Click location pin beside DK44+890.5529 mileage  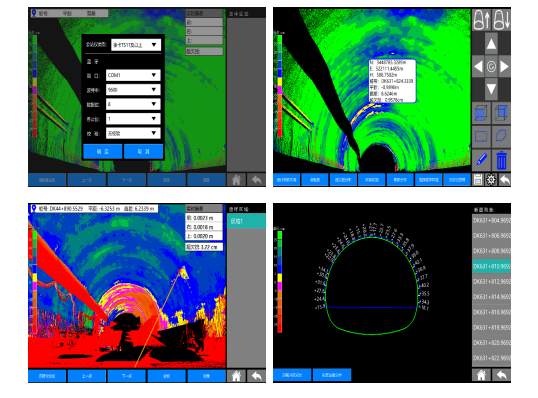(34, 209)
